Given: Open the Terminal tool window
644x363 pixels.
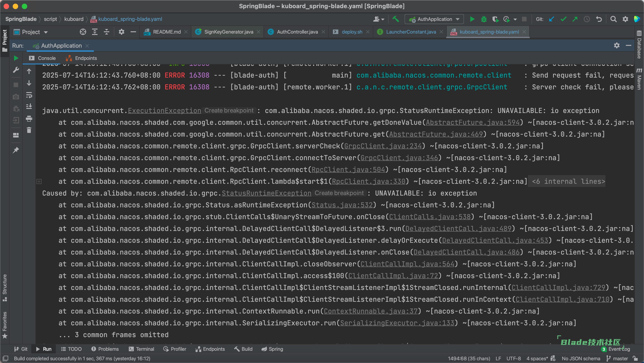Looking at the screenshot, I should [141, 349].
